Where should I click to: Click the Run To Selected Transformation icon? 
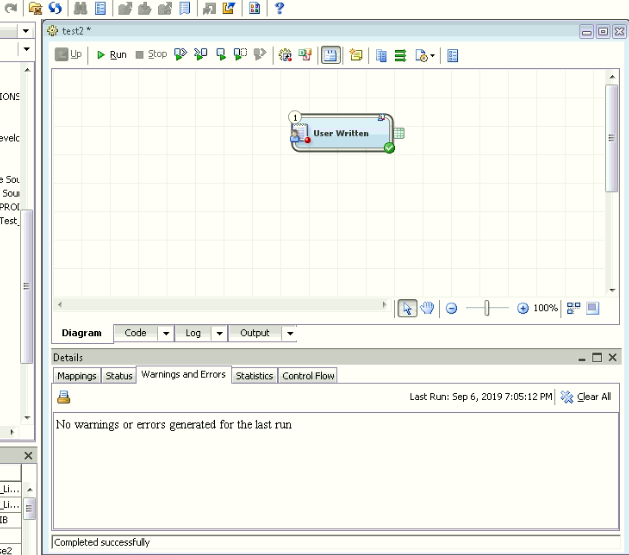pyautogui.click(x=201, y=54)
